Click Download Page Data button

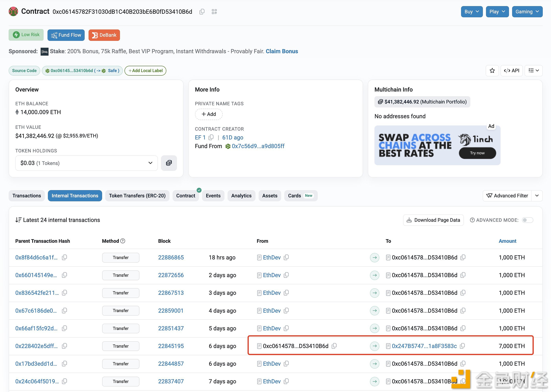pyautogui.click(x=433, y=220)
